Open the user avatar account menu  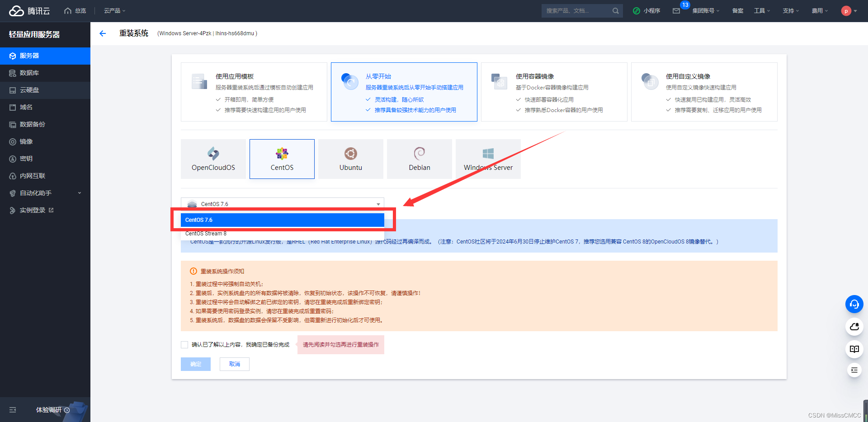849,11
